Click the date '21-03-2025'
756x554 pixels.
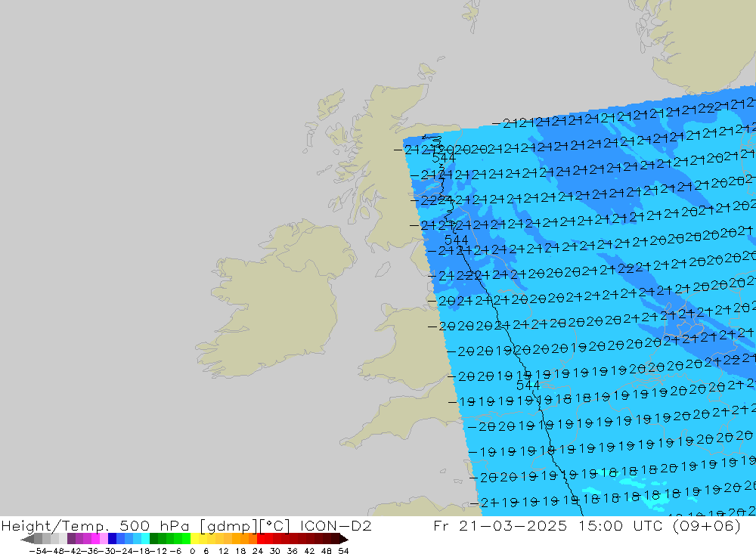(513, 525)
